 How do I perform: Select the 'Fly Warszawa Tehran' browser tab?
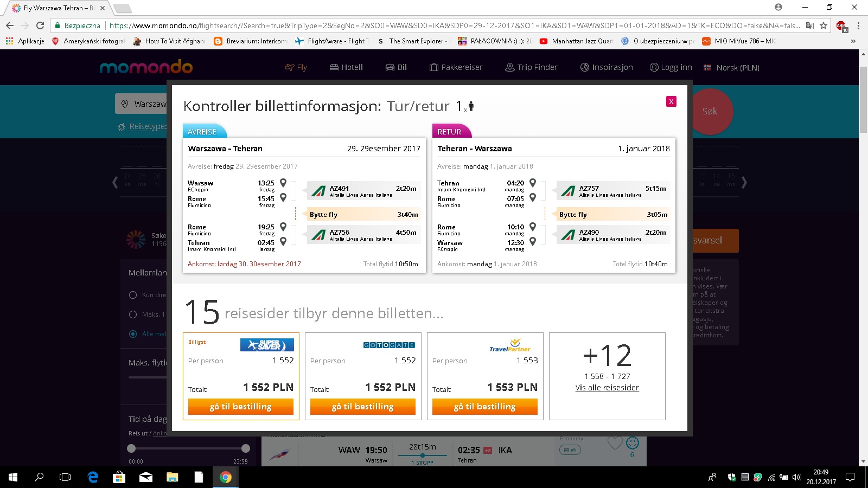(x=59, y=8)
